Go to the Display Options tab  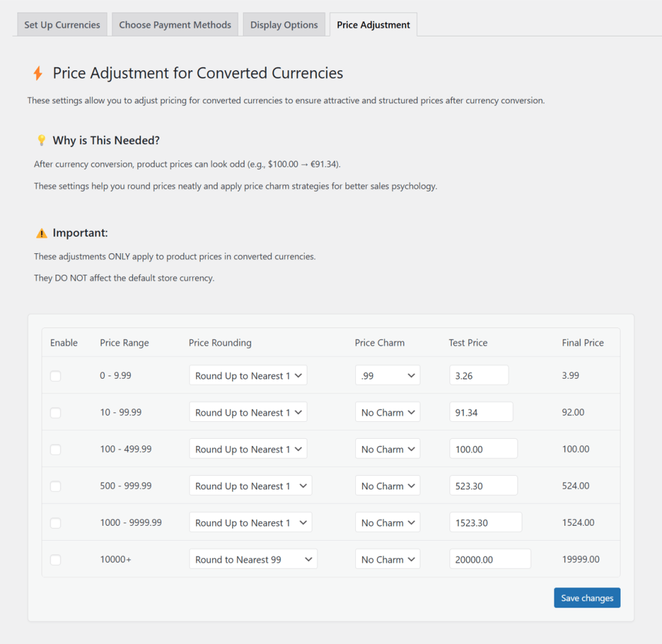284,24
